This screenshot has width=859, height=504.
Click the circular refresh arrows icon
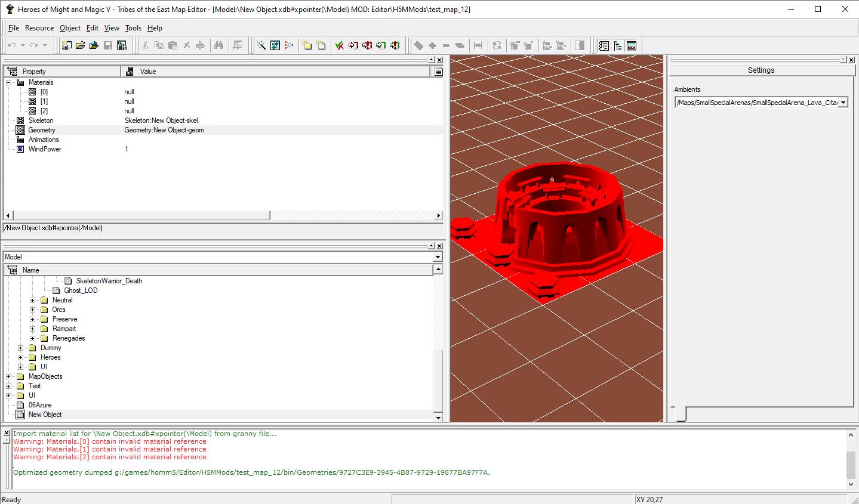[497, 45]
